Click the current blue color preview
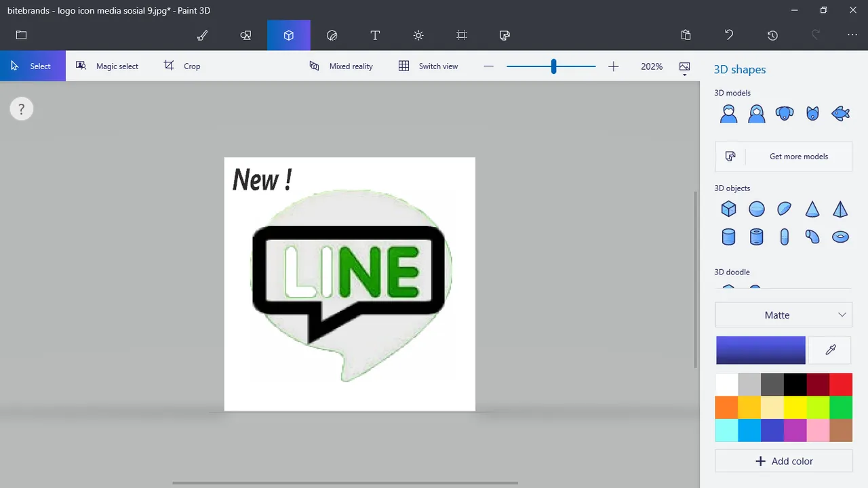868x488 pixels. coord(761,350)
